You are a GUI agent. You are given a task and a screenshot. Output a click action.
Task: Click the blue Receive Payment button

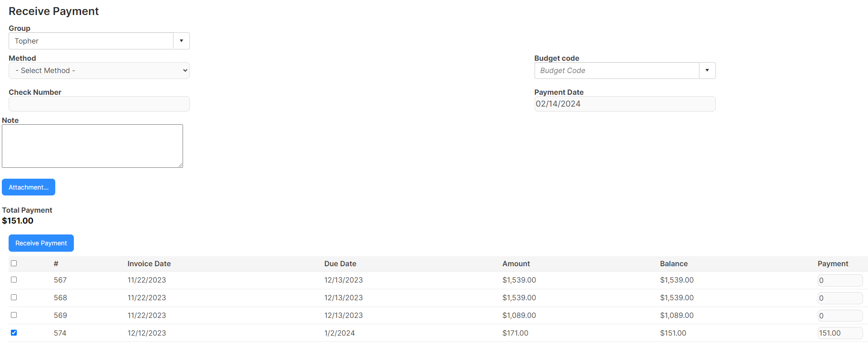point(41,243)
